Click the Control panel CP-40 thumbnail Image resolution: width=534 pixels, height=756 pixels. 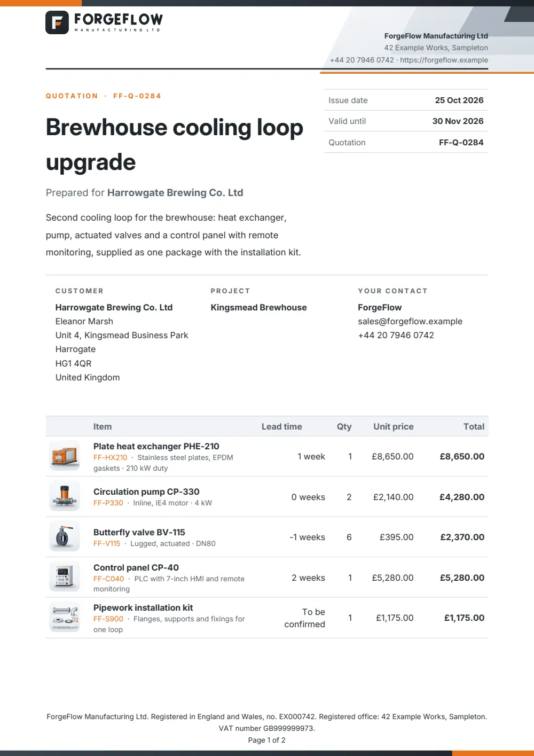[65, 577]
